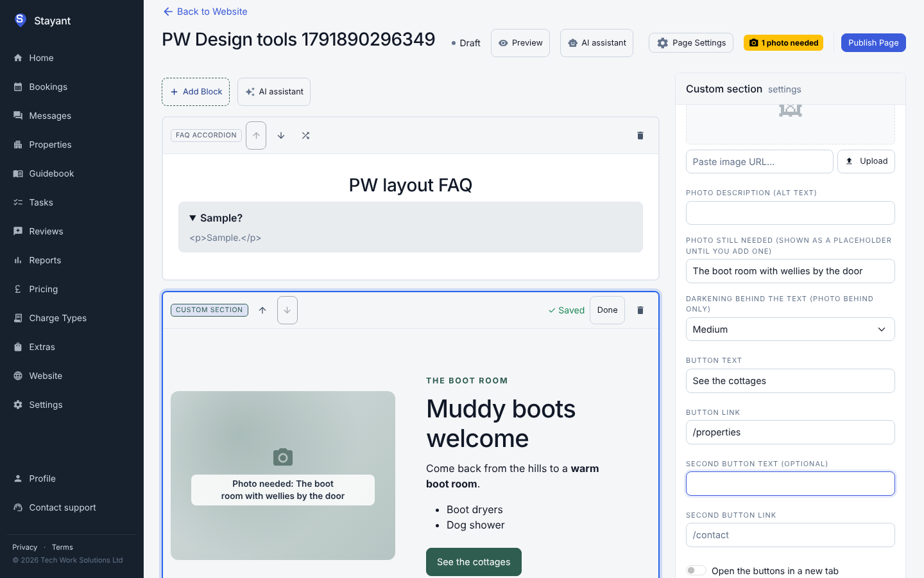Open Properties in sidebar
924x578 pixels.
[x=72, y=144]
